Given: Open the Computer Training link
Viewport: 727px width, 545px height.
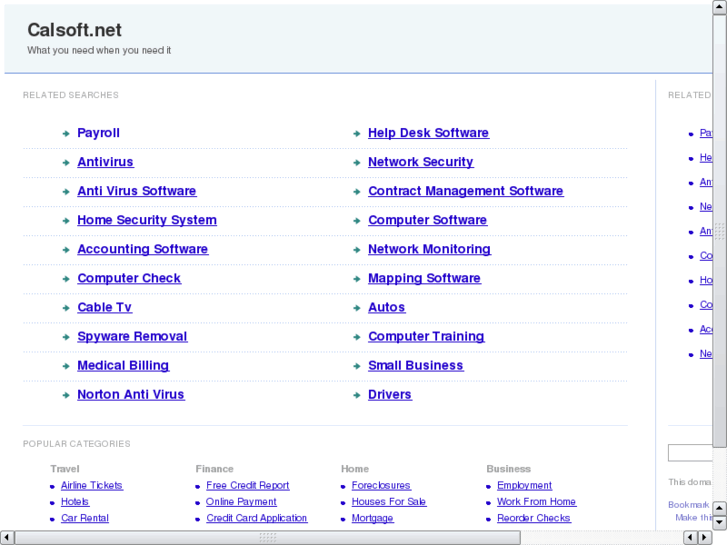Looking at the screenshot, I should coord(425,337).
